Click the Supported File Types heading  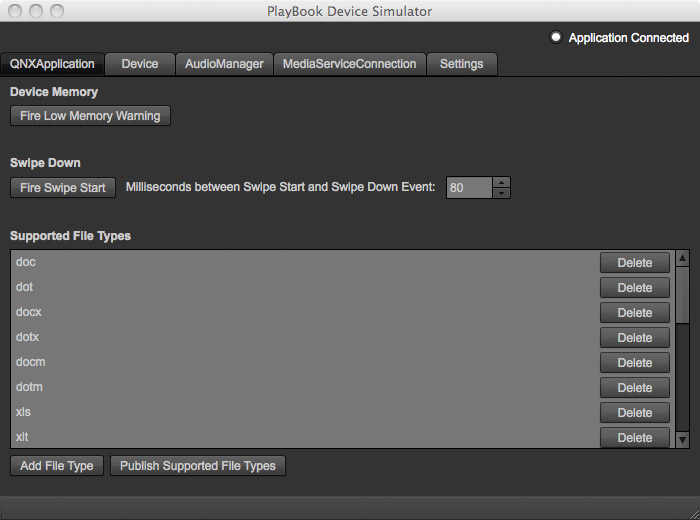tap(71, 236)
